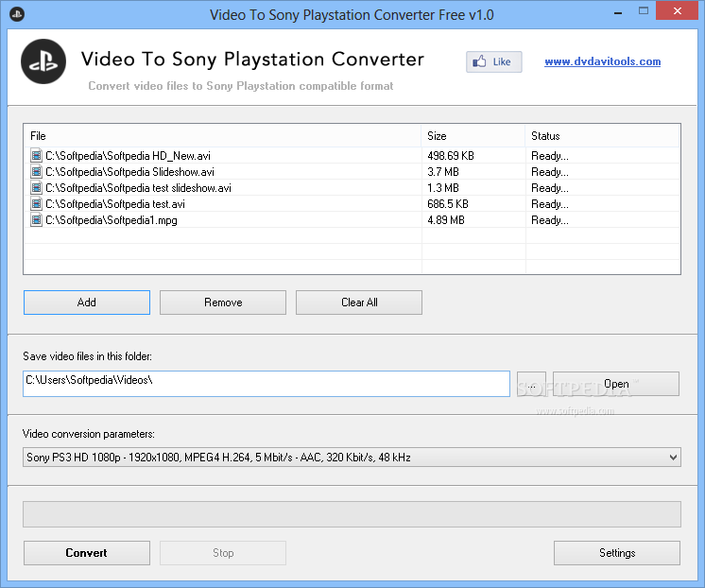The image size is (705, 588).
Task: Open the output folder with Open button
Action: [x=616, y=384]
